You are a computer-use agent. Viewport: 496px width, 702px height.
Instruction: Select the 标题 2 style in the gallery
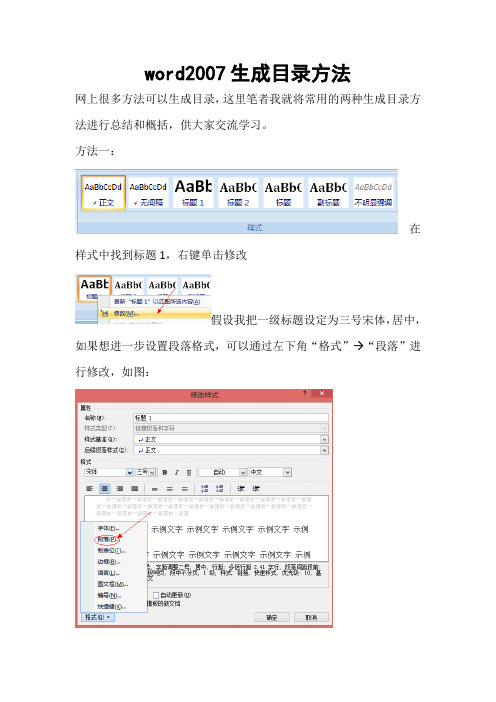pyautogui.click(x=238, y=193)
